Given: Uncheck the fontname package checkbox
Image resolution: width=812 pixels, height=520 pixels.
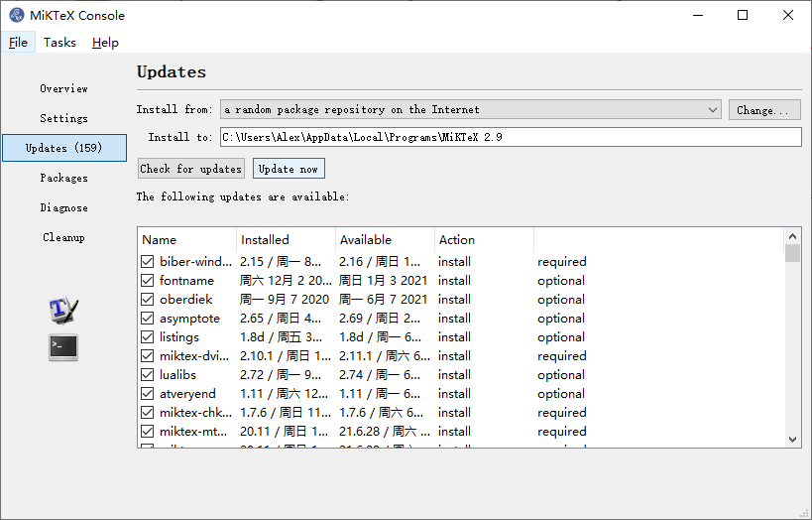Looking at the screenshot, I should 147,281.
